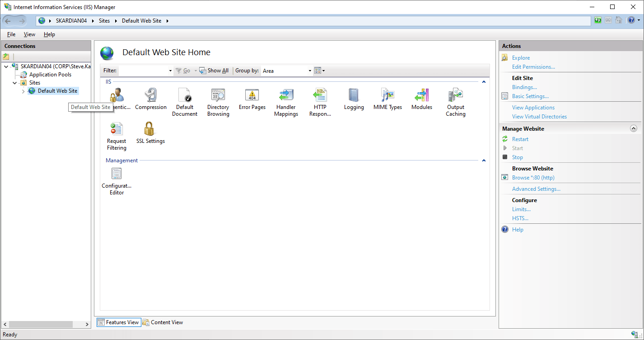
Task: Switch to Content View tab
Action: coord(163,322)
